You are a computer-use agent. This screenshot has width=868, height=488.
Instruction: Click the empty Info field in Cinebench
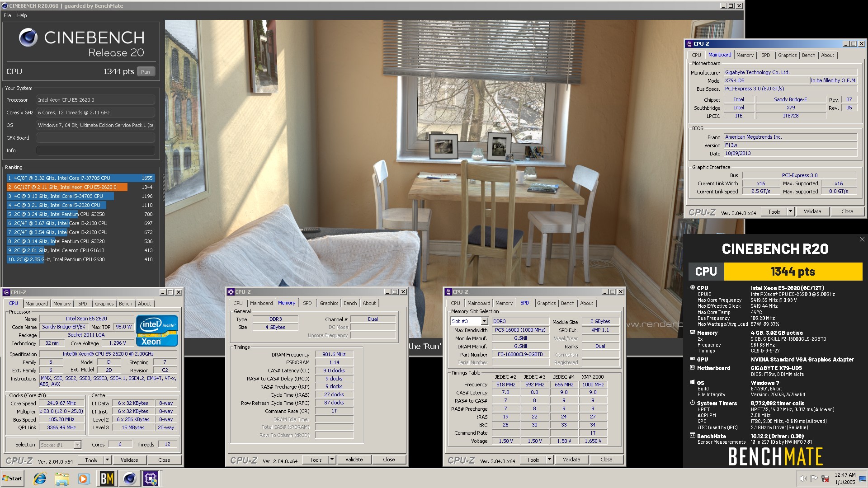coord(95,150)
